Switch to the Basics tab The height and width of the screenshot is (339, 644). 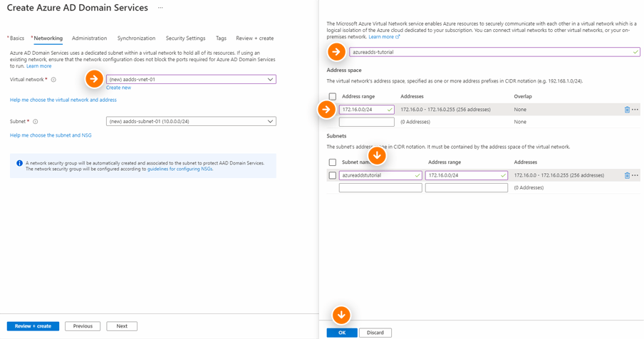coord(16,38)
